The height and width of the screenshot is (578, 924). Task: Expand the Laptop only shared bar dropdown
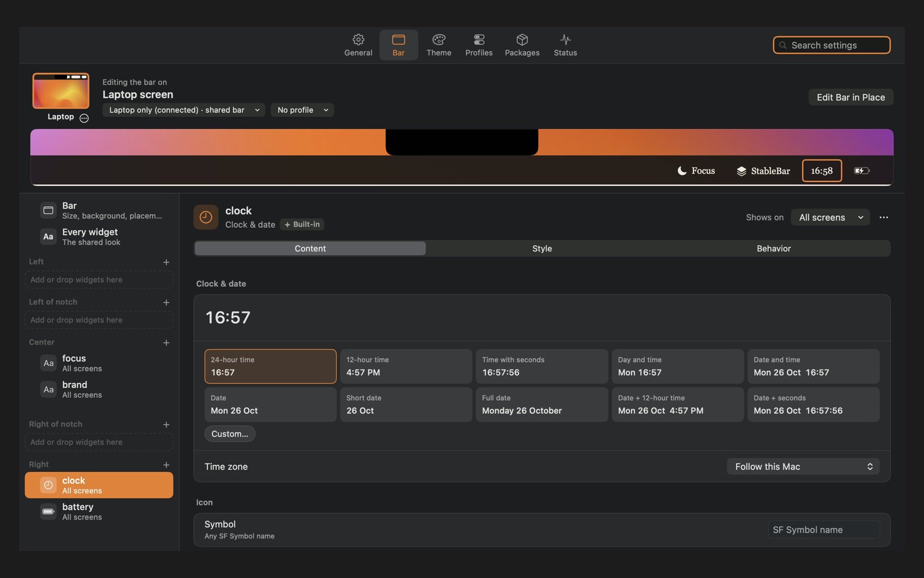pos(183,110)
